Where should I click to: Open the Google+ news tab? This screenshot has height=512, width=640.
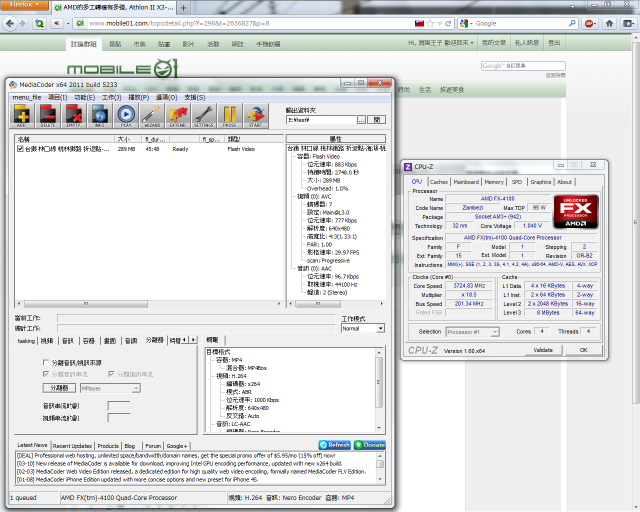(177, 446)
